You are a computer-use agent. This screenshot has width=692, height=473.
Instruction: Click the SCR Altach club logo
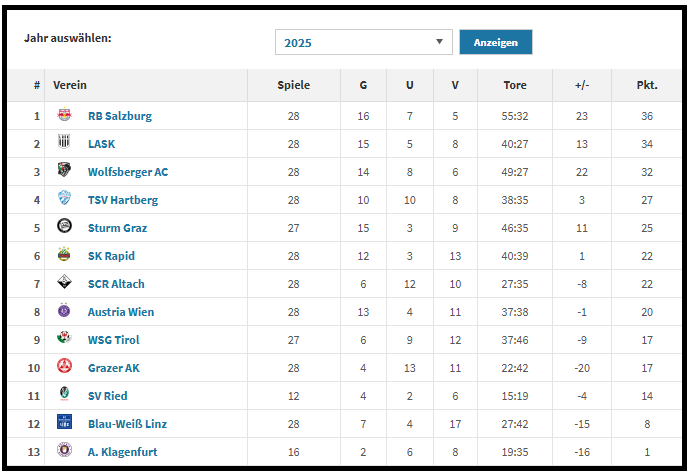coord(65,283)
